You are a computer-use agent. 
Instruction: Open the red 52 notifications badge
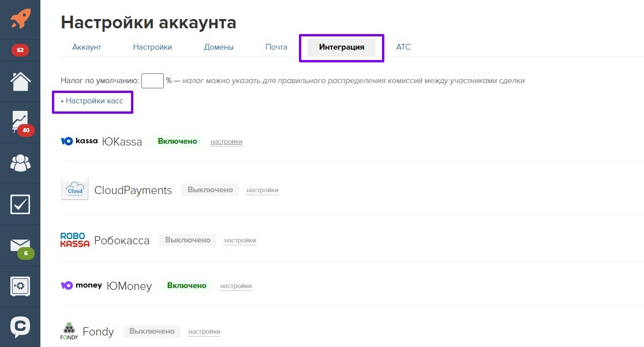20,50
